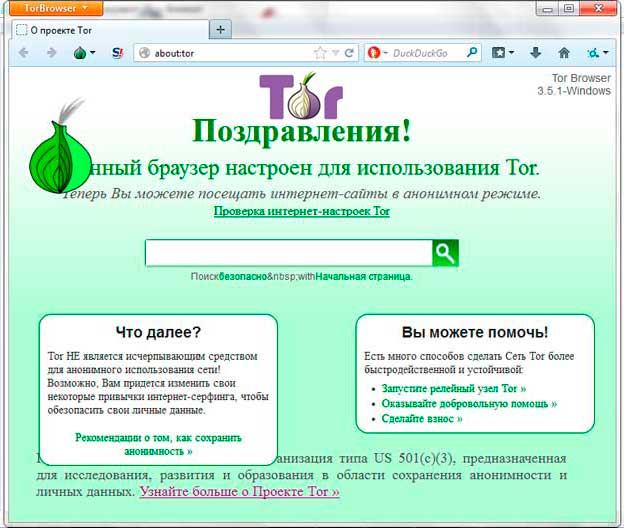Go to the home page icon
This screenshot has width=624, height=528.
(564, 53)
